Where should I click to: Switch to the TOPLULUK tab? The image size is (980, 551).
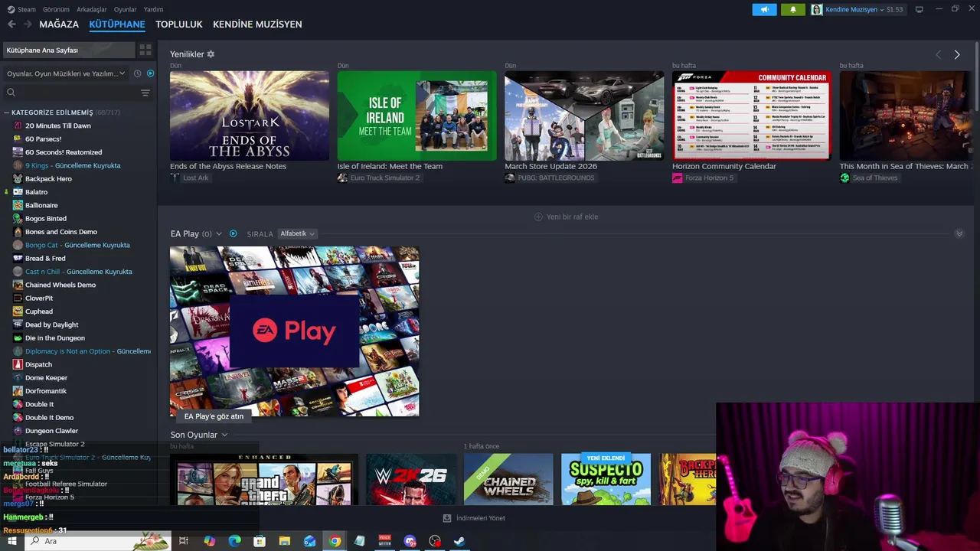(179, 24)
